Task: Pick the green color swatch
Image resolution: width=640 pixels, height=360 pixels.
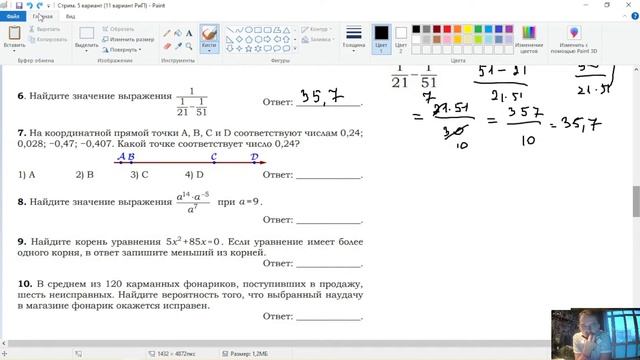Action: click(478, 29)
